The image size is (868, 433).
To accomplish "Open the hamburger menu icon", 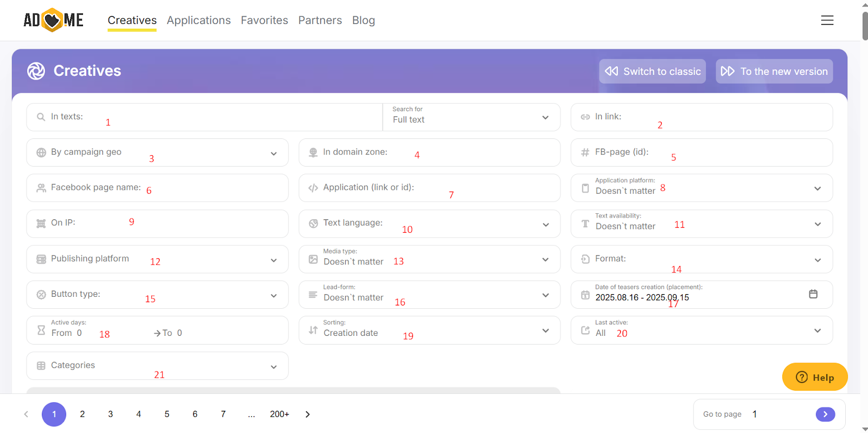I will click(827, 21).
